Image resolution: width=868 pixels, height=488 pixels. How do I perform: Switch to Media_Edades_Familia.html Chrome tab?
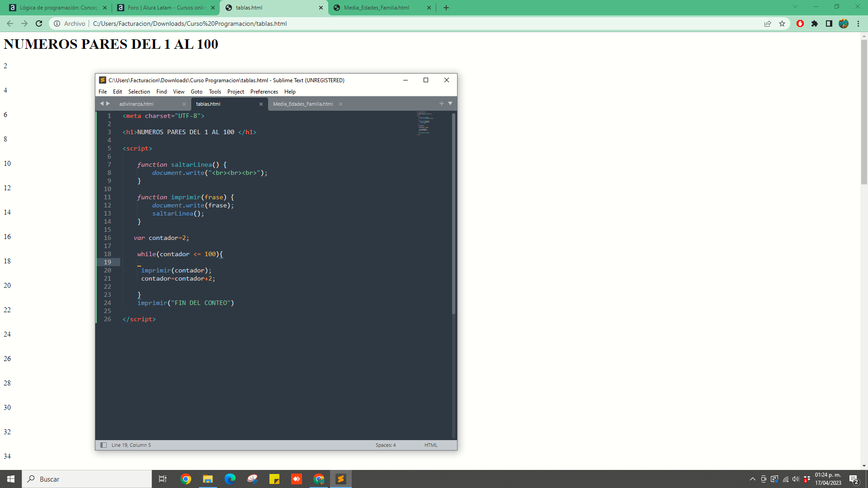click(382, 8)
